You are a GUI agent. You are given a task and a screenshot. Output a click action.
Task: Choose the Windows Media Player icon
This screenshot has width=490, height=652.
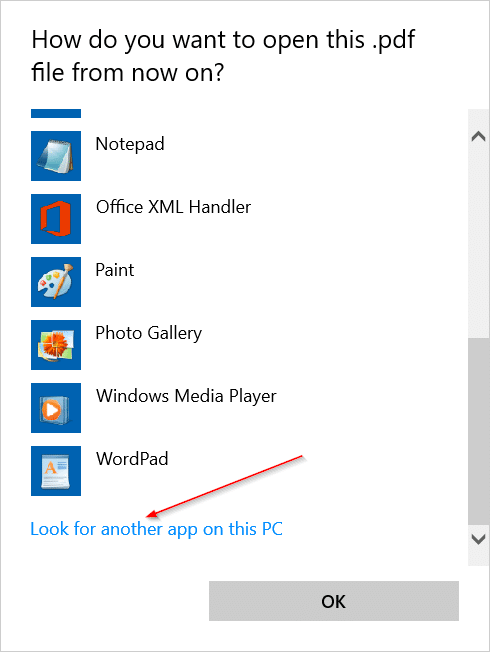click(x=56, y=408)
